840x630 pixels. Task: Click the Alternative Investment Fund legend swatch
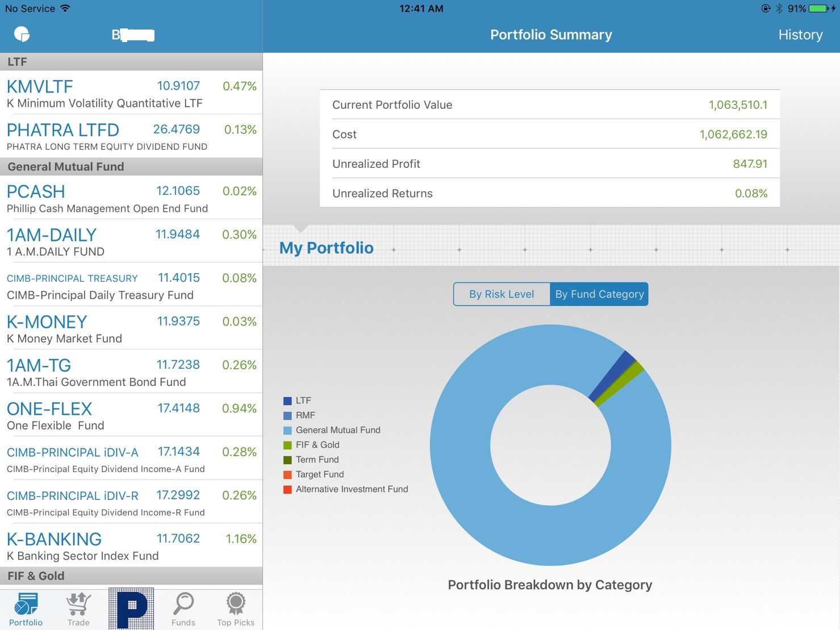point(287,489)
